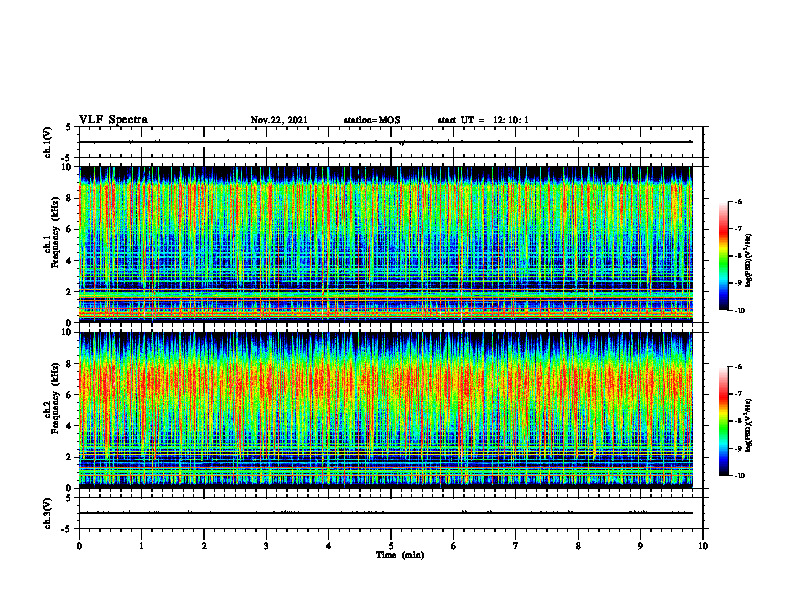Click time axis tick label '5'

pos(391,546)
